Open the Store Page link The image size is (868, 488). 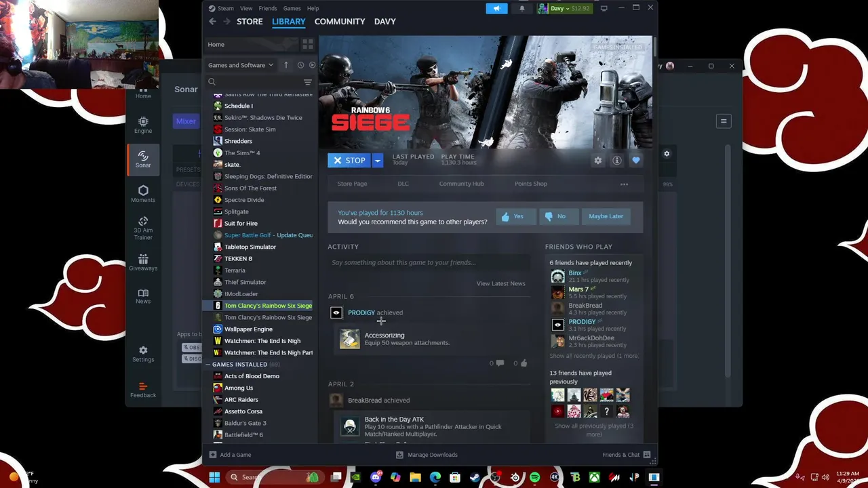(x=353, y=184)
